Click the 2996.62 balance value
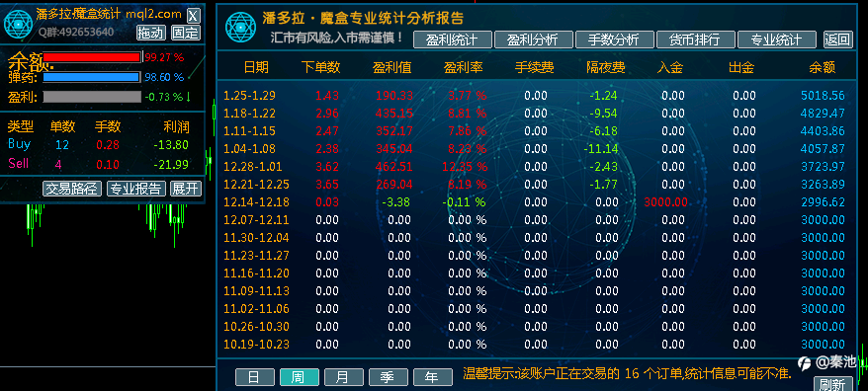868x391 pixels. 824,202
